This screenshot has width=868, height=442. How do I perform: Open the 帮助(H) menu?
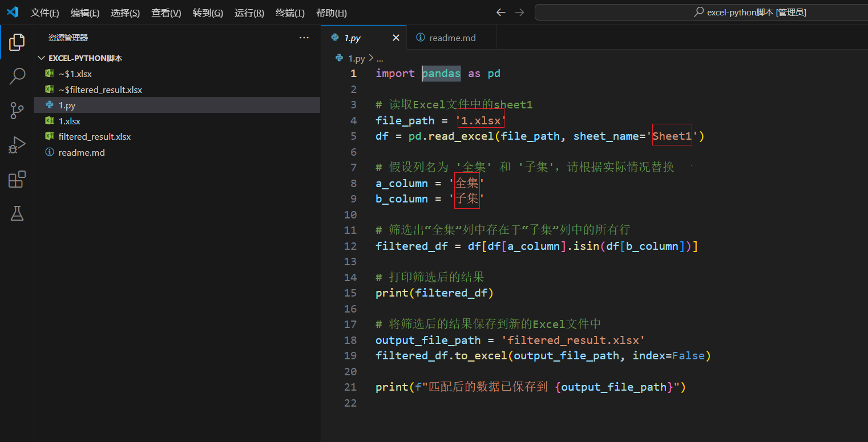tap(331, 13)
